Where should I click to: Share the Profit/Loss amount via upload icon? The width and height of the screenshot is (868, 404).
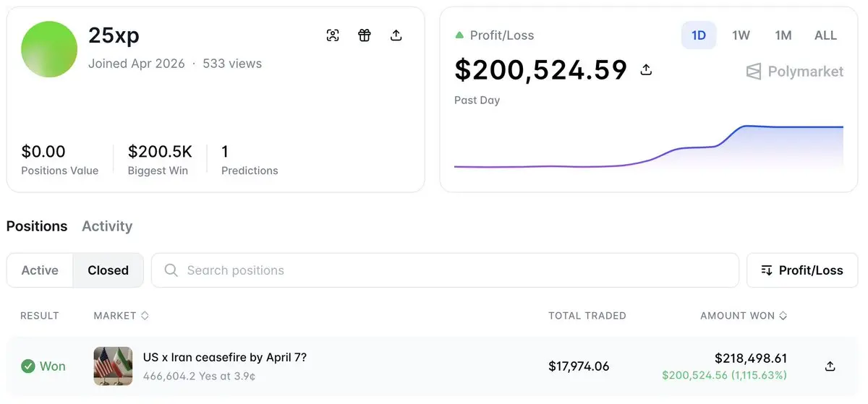pyautogui.click(x=647, y=70)
